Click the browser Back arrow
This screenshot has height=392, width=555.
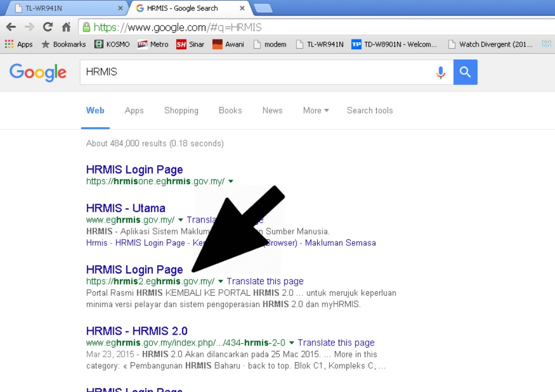tap(11, 27)
